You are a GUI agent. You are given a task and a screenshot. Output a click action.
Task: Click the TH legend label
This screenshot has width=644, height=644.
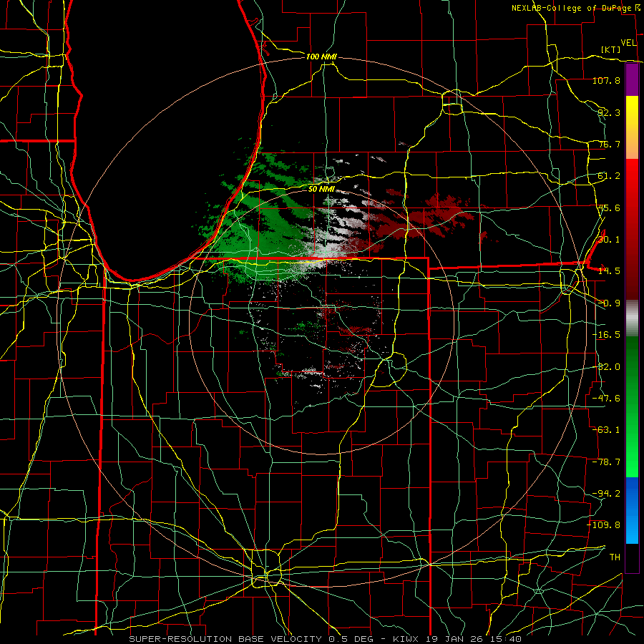click(x=615, y=557)
